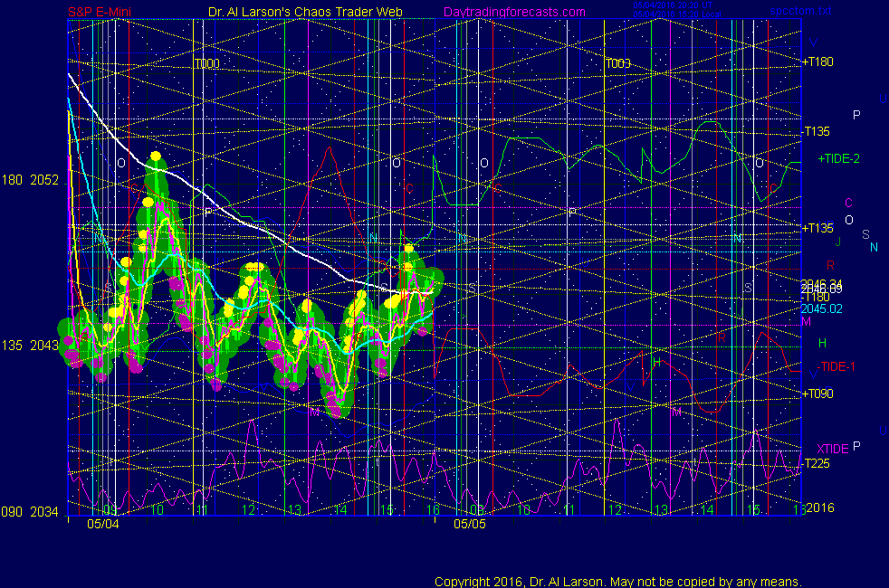Click the green "H" legend letter at right

pos(823,343)
